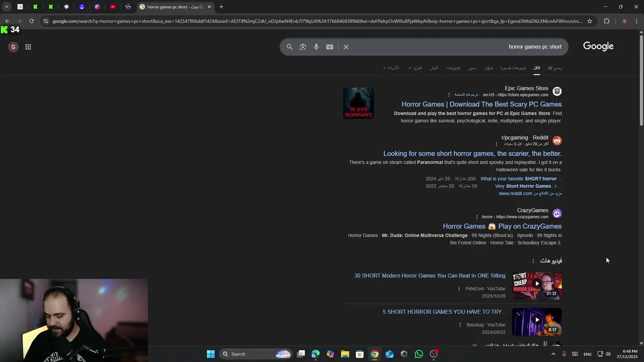Open a new browser tab with plus button
This screenshot has width=644, height=362.
tap(221, 7)
